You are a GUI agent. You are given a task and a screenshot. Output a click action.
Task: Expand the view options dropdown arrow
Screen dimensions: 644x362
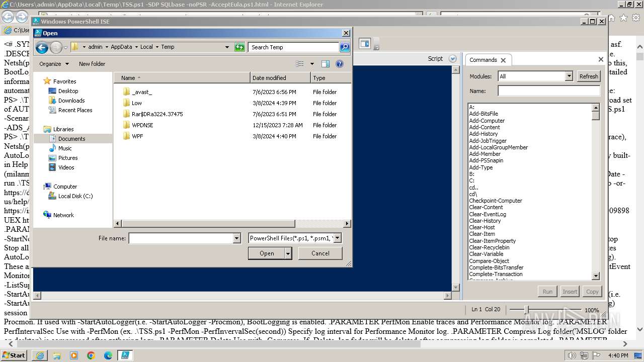pyautogui.click(x=312, y=64)
